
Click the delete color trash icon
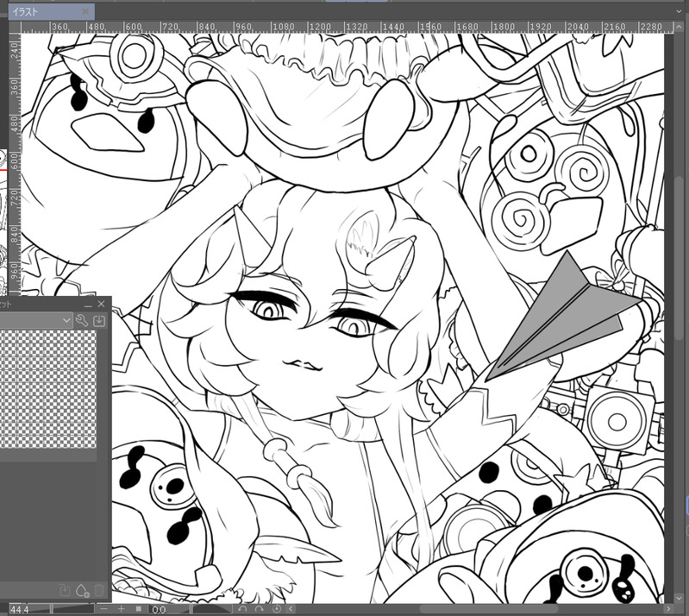point(99,589)
